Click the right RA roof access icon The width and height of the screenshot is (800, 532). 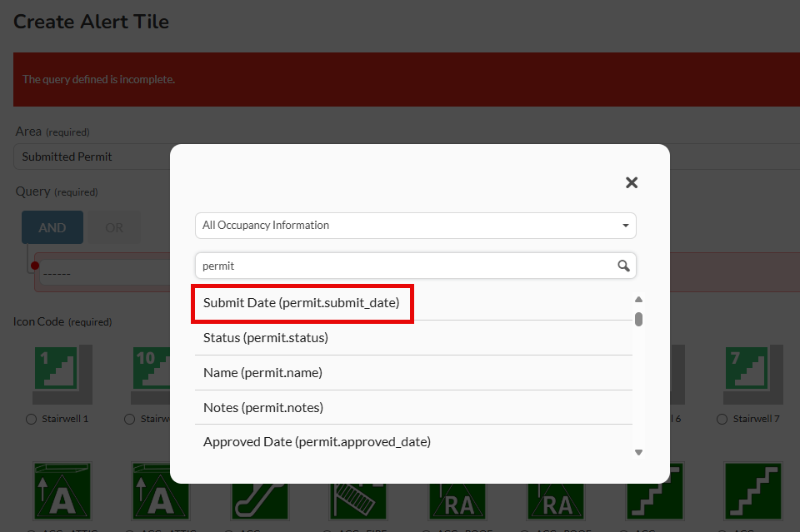click(x=556, y=501)
